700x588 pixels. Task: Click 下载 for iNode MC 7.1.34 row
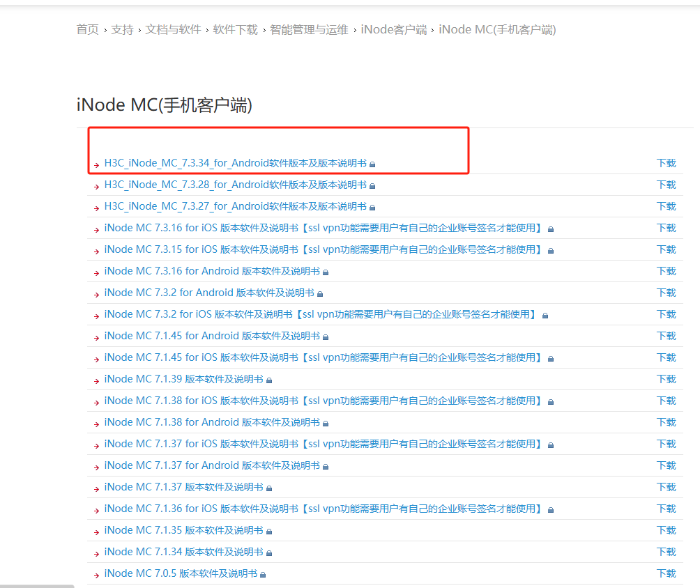667,552
